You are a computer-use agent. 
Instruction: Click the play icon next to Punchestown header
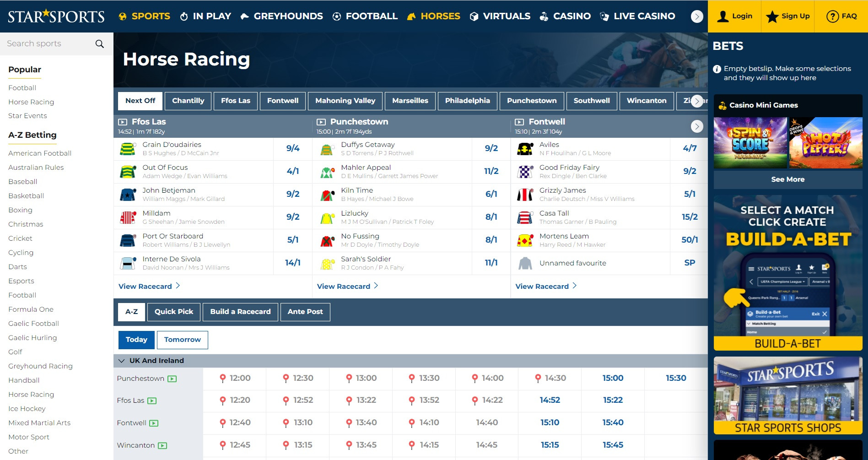point(321,122)
